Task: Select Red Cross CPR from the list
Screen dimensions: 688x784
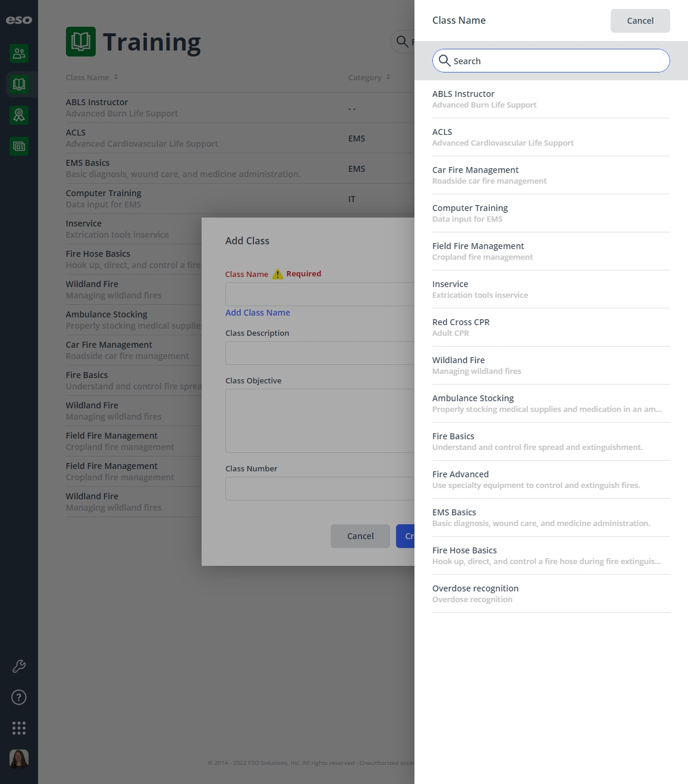Action: pos(551,328)
